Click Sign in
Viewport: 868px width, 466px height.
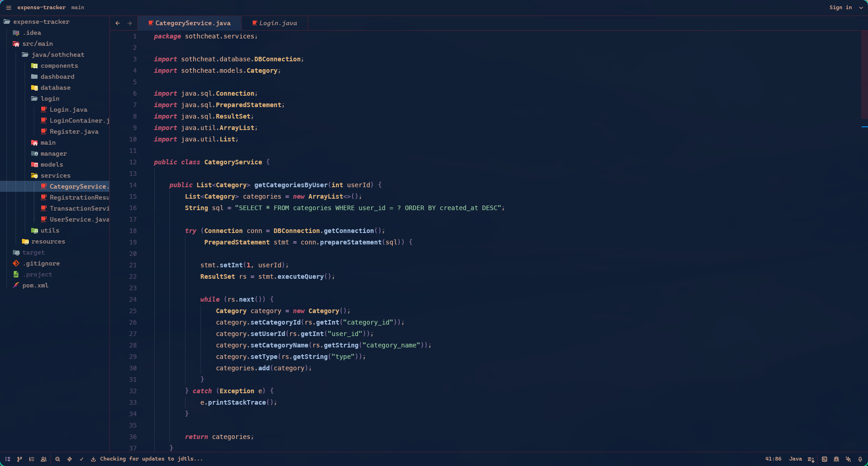click(841, 7)
